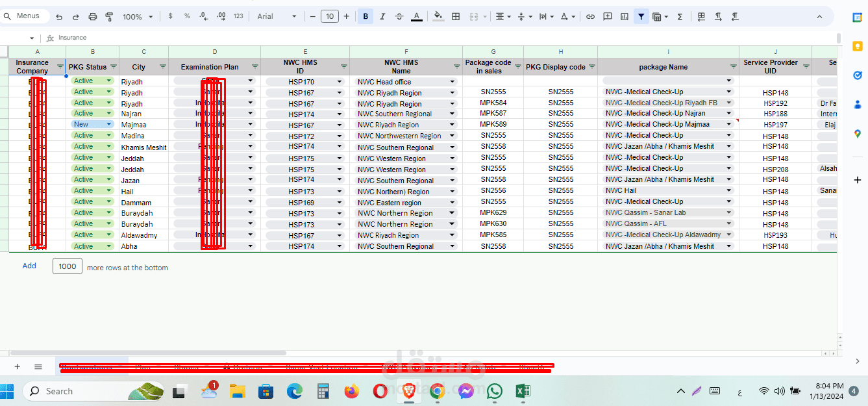Toggle strikethrough formatting

click(399, 16)
